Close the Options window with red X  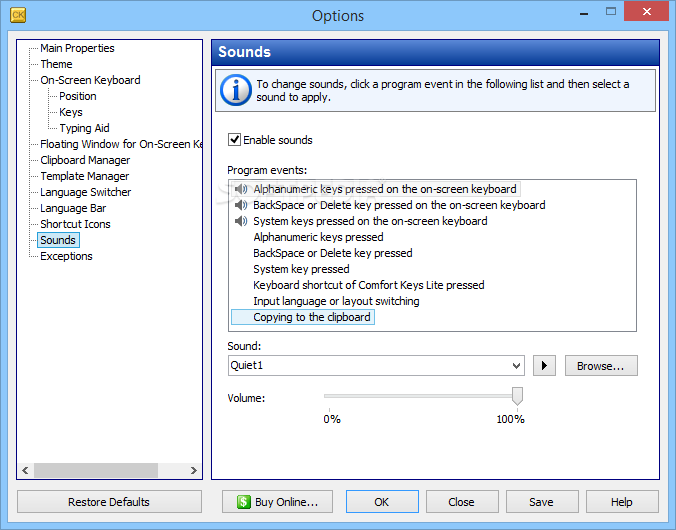646,12
